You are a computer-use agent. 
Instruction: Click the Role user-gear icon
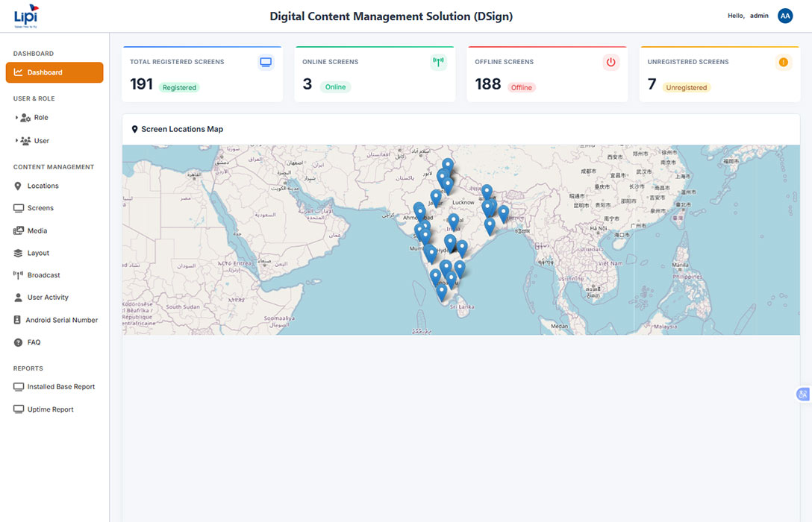pyautogui.click(x=25, y=118)
